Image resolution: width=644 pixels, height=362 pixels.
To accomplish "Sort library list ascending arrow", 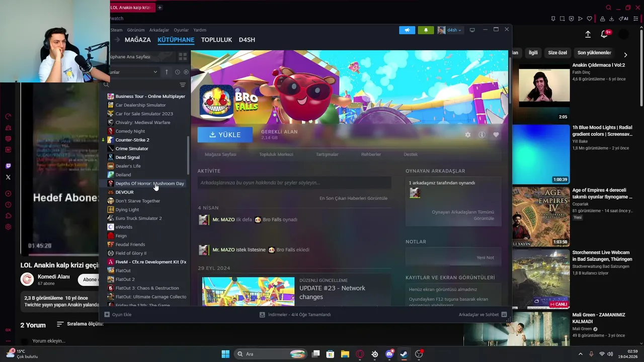I will (x=167, y=72).
